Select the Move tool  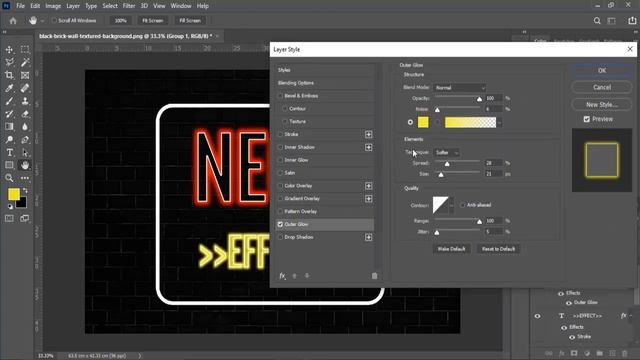[x=9, y=49]
